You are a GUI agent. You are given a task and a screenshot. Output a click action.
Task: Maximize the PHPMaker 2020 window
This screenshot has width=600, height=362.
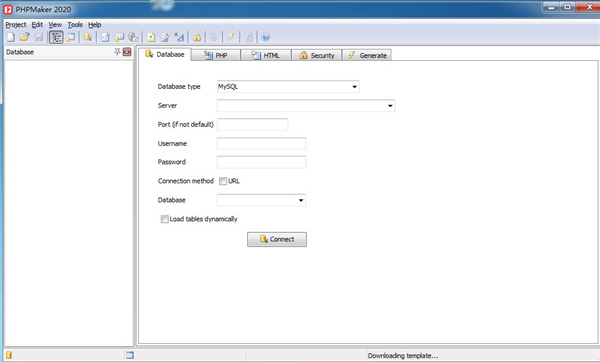point(568,7)
